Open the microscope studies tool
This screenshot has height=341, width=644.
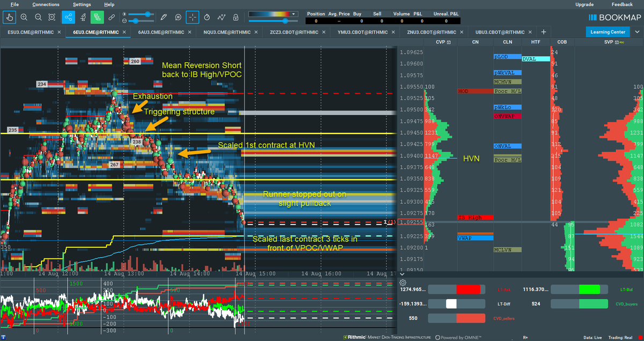pos(83,17)
